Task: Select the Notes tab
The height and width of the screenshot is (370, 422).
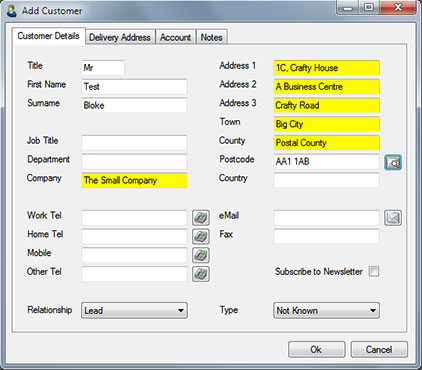Action: [211, 37]
